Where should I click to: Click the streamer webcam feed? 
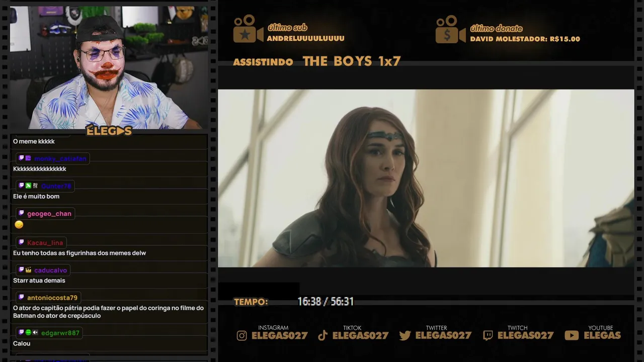pyautogui.click(x=109, y=67)
